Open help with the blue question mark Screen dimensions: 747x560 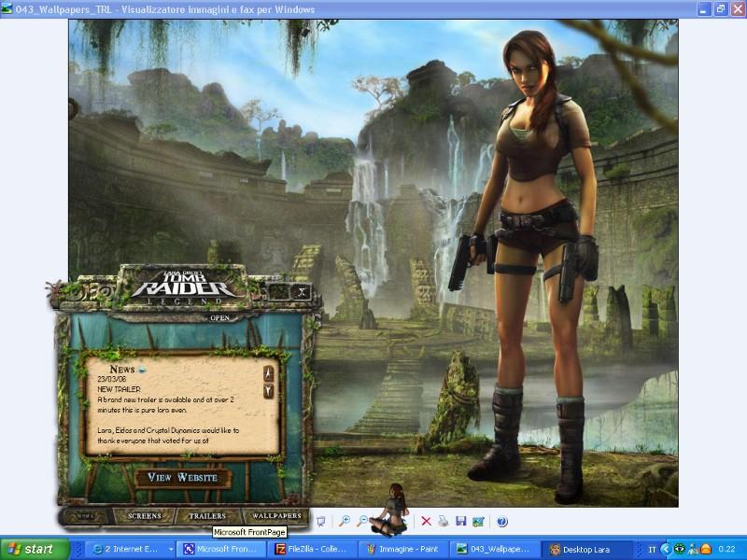(502, 522)
